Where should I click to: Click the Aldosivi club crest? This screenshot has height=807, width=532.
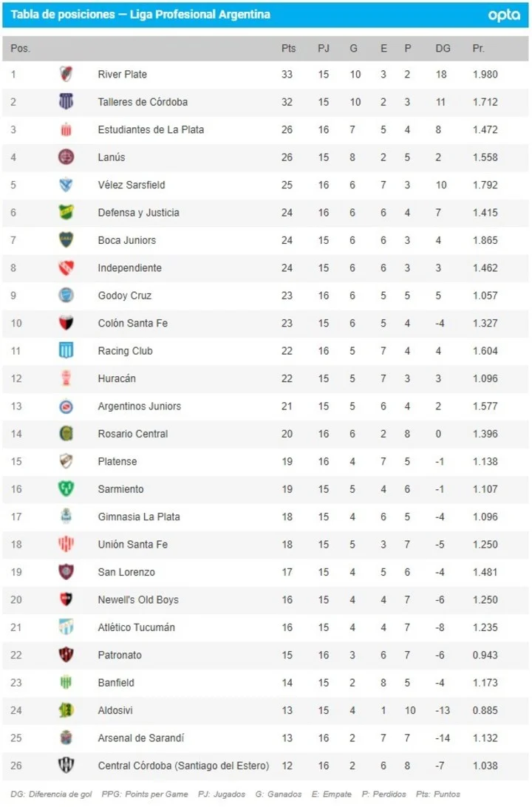tap(66, 709)
